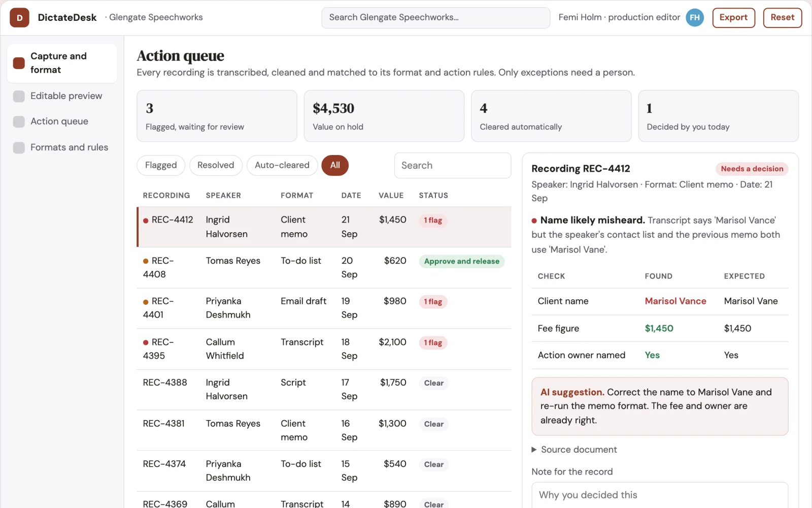Click the 1 flag badge for REC-4401
The image size is (812, 508).
[433, 302]
